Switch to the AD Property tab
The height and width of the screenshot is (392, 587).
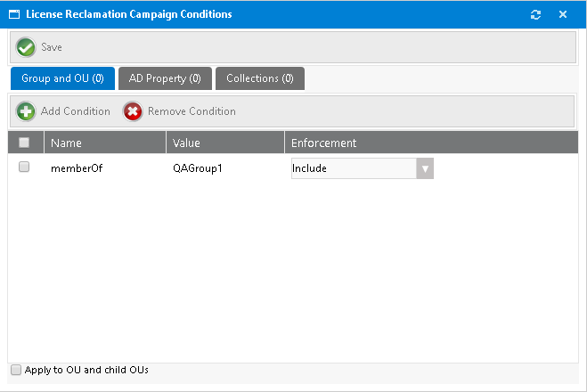coord(165,78)
